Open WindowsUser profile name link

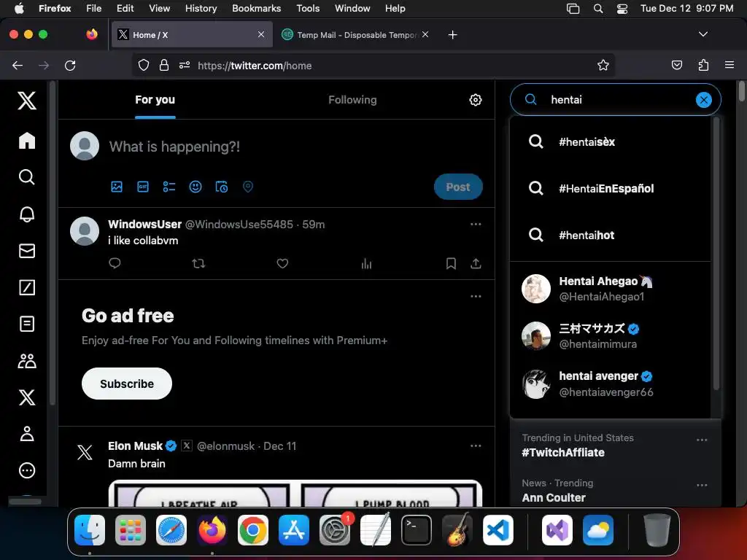click(145, 225)
